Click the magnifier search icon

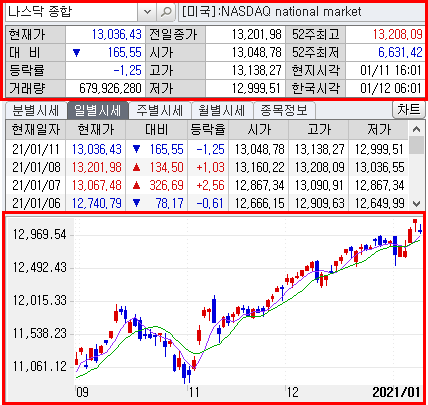tap(166, 12)
